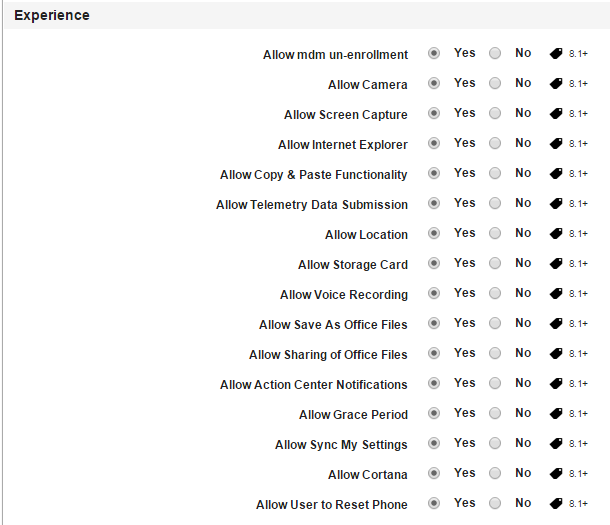Click the tag icon for Allow mdm un-enrollment
610x525 pixels.
click(556, 53)
